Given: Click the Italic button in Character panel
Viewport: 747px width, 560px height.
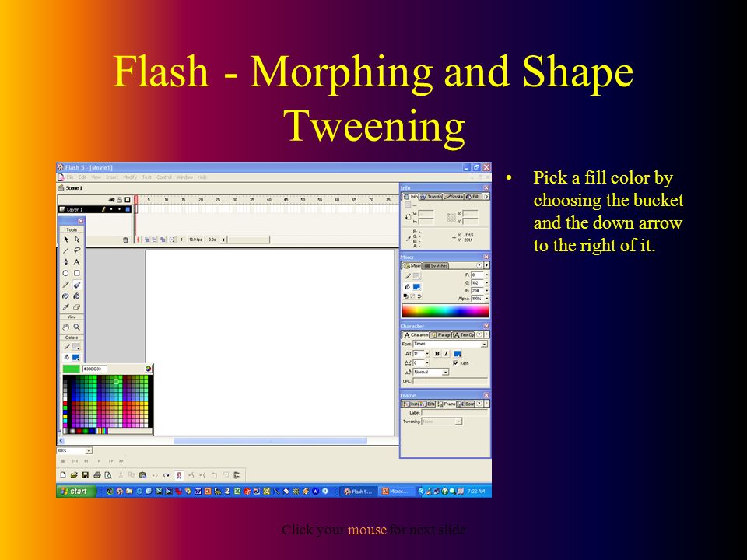Looking at the screenshot, I should pyautogui.click(x=446, y=353).
